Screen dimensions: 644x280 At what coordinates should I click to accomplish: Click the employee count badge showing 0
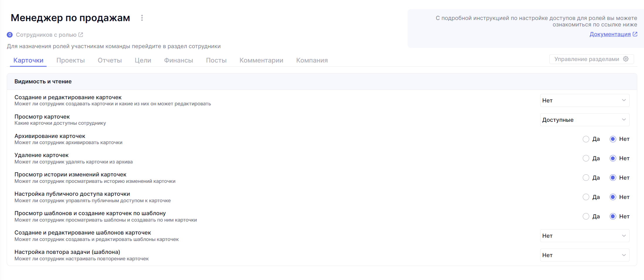pyautogui.click(x=10, y=35)
